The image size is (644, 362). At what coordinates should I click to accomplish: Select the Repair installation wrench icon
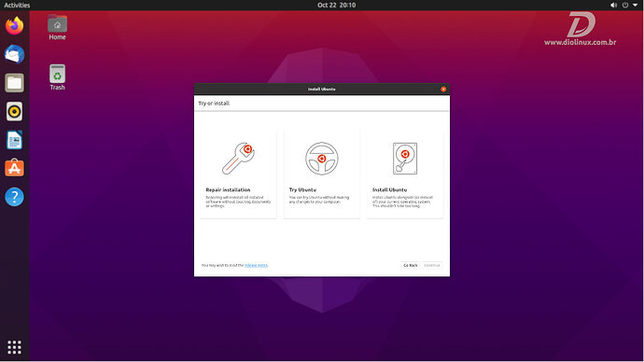tap(238, 159)
